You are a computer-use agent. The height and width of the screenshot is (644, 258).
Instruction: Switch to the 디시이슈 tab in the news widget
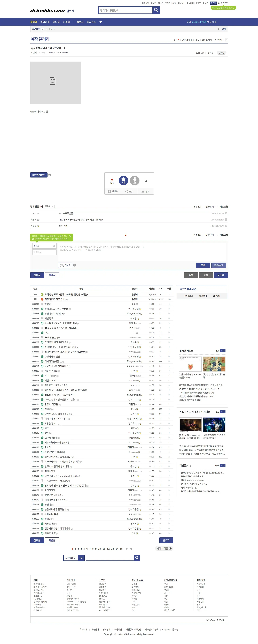[206, 412]
